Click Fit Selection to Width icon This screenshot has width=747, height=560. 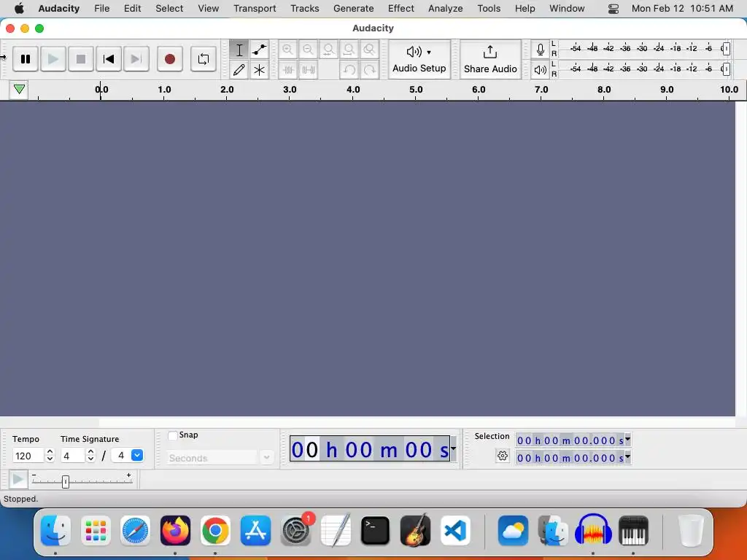pos(329,50)
